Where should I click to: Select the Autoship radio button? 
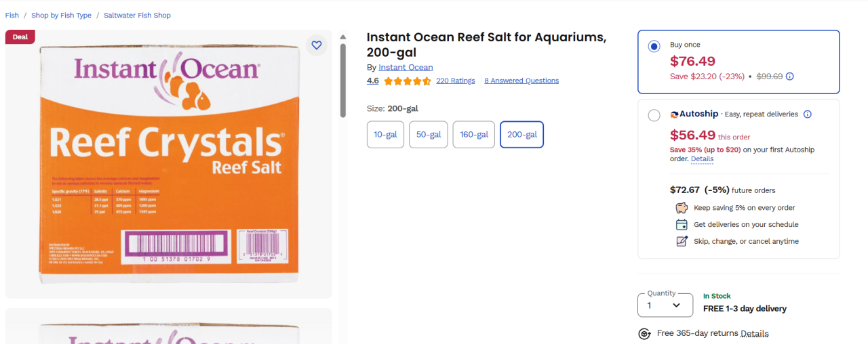(654, 115)
